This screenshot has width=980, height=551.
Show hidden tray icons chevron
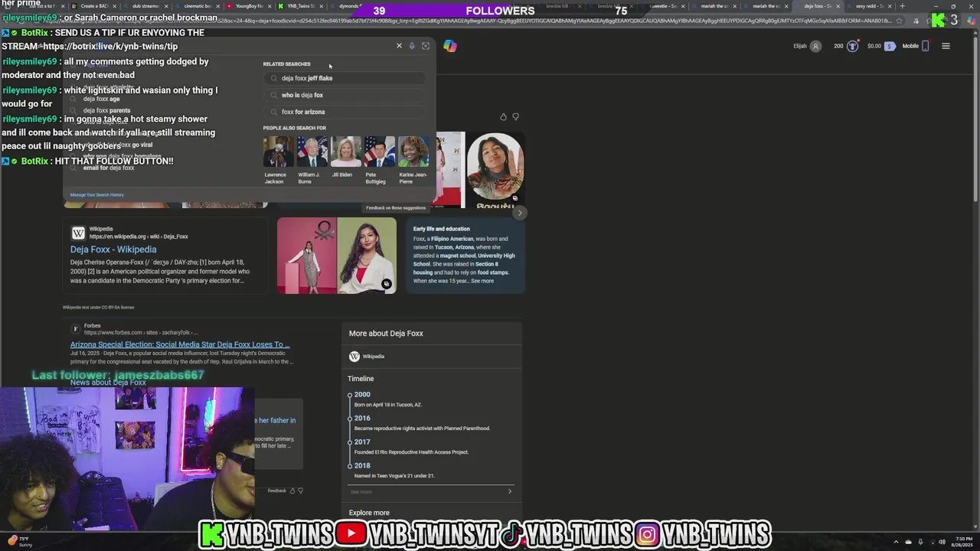pos(896,542)
